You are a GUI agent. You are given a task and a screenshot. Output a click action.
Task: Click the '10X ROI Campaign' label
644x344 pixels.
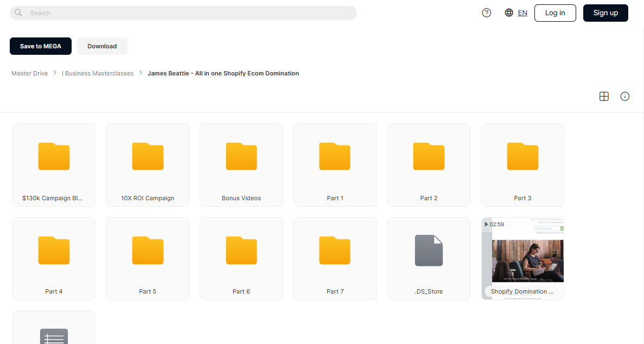click(x=148, y=198)
